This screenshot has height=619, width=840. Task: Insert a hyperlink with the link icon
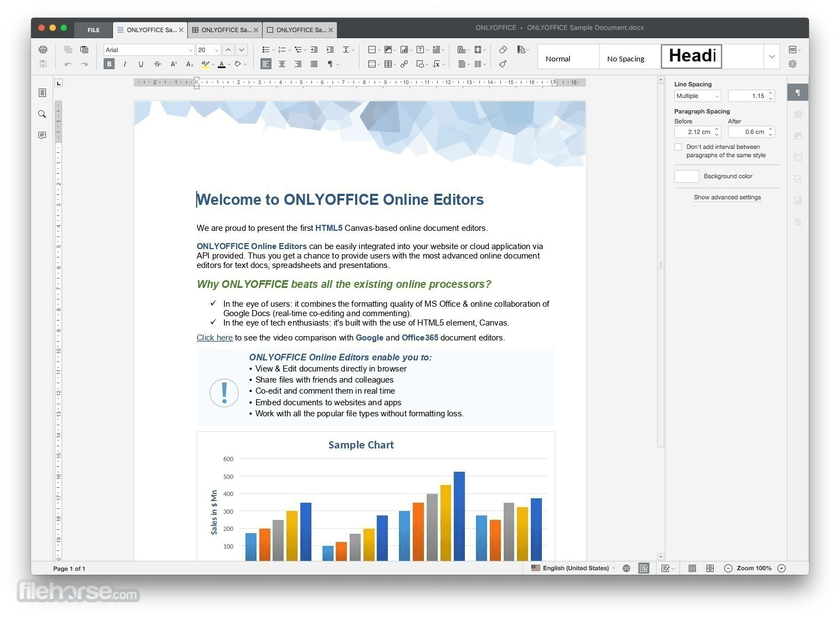(x=404, y=64)
